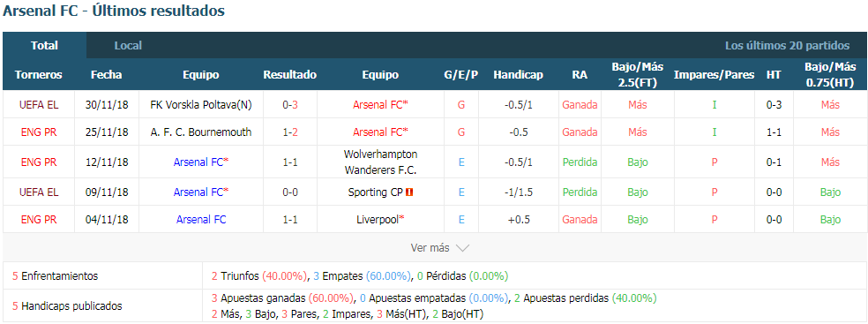868x324 pixels.
Task: Click the Handicap column header
Action: click(518, 75)
